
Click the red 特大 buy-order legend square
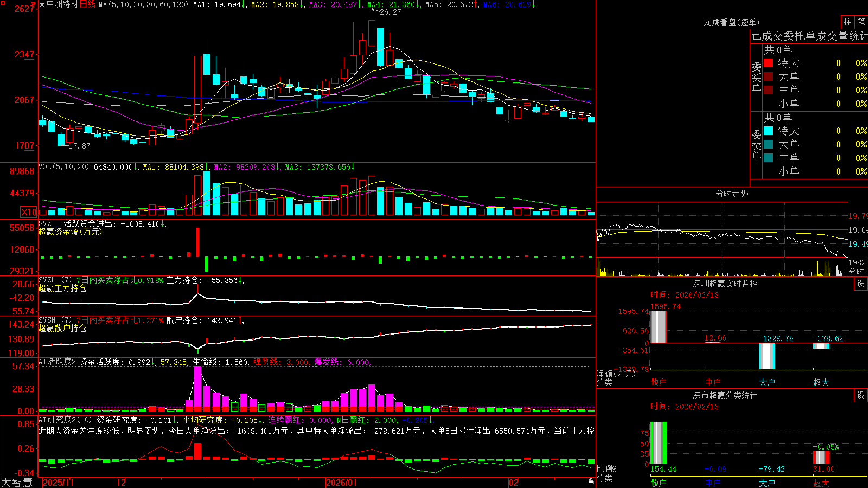[x=768, y=63]
